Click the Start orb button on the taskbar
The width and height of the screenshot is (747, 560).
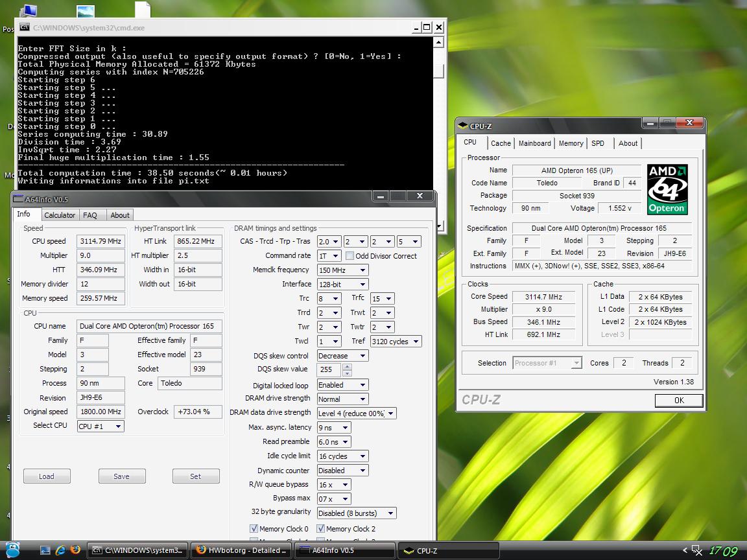tap(12, 550)
